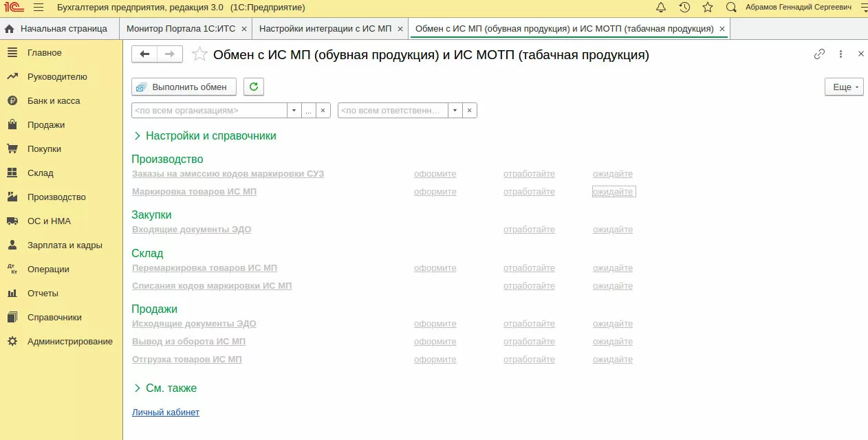Open organization selection ellipsis button

(309, 110)
